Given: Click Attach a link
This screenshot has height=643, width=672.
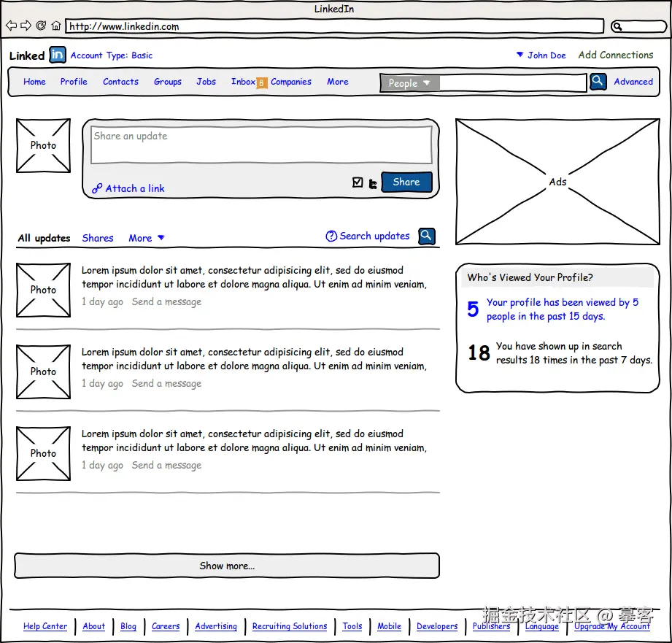Looking at the screenshot, I should click(135, 188).
